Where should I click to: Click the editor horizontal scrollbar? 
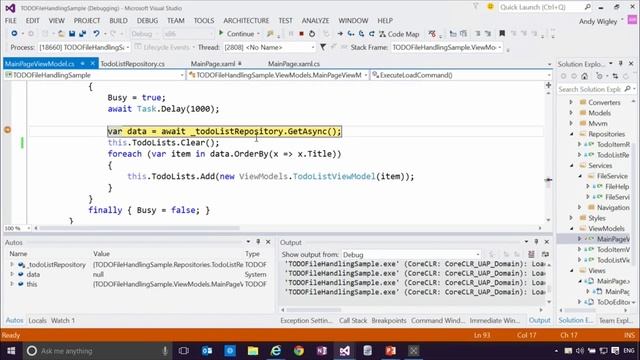(288, 228)
